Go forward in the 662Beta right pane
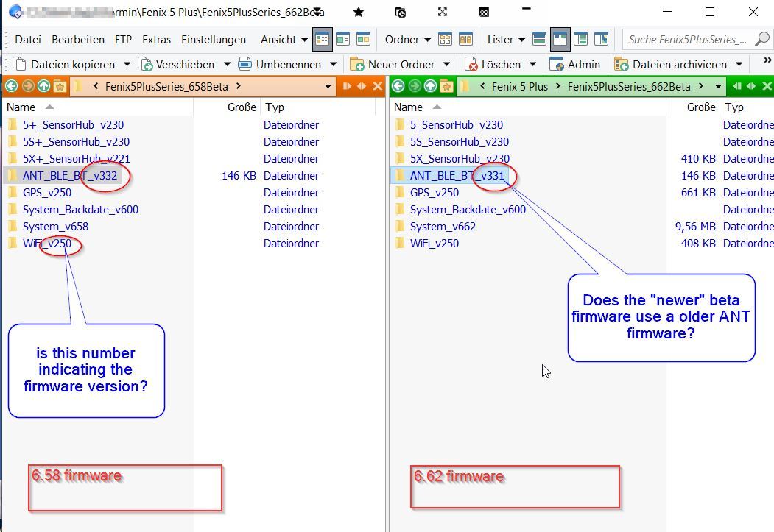 click(415, 86)
